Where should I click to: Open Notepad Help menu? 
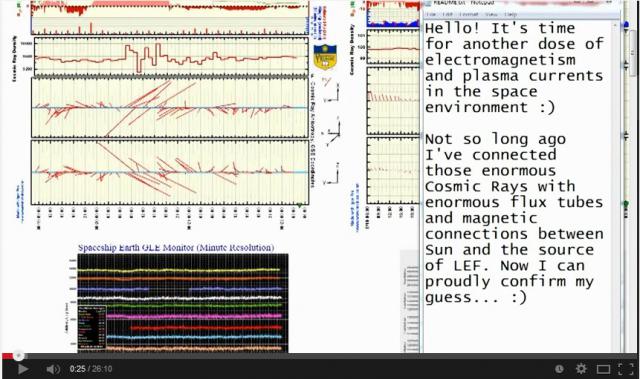(510, 14)
